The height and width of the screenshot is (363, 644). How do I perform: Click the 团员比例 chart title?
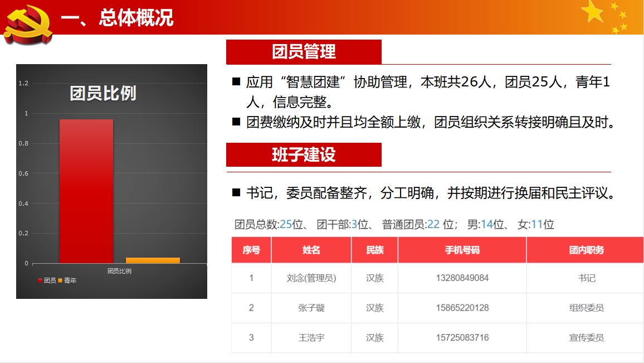click(103, 93)
